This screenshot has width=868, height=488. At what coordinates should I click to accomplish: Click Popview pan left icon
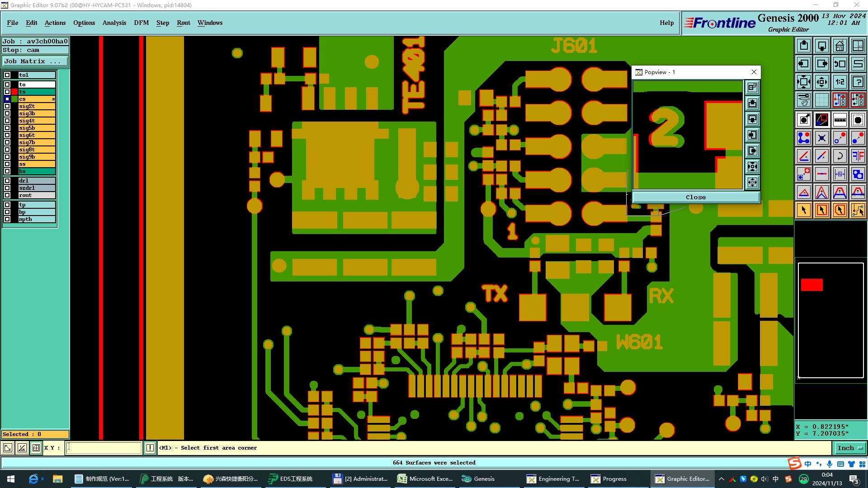(x=753, y=135)
